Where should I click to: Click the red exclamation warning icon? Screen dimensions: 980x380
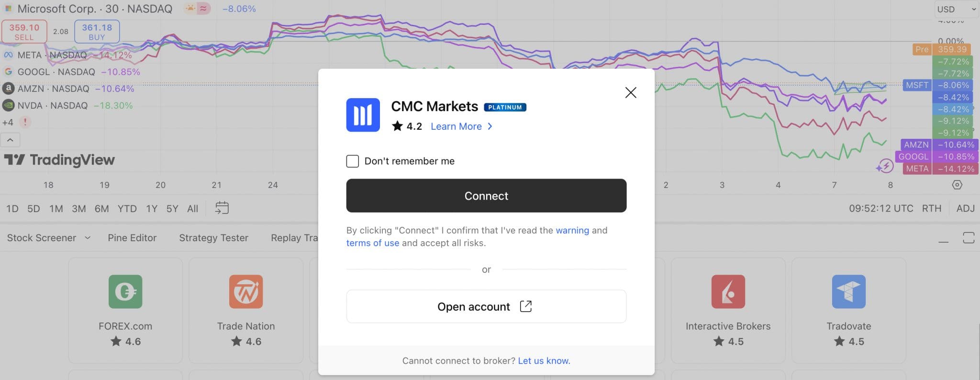(25, 122)
